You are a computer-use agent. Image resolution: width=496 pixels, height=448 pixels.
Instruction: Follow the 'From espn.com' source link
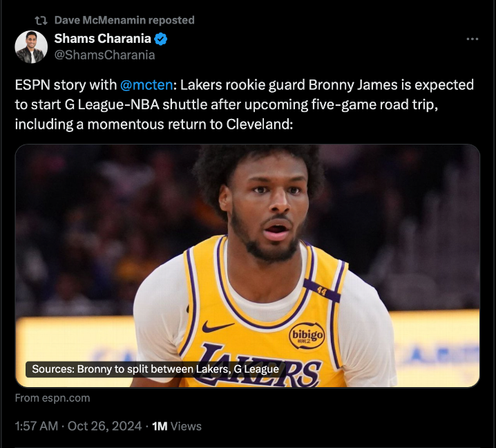[x=53, y=398]
